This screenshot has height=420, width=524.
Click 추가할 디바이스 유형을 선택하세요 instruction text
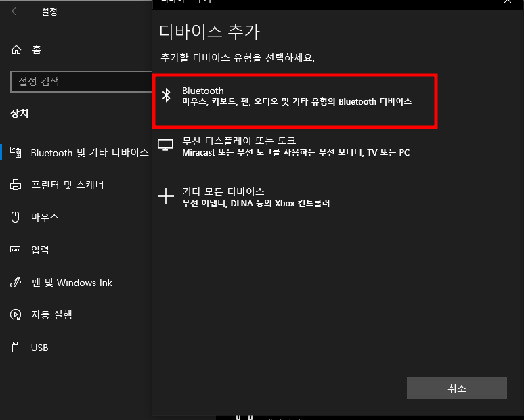click(237, 57)
